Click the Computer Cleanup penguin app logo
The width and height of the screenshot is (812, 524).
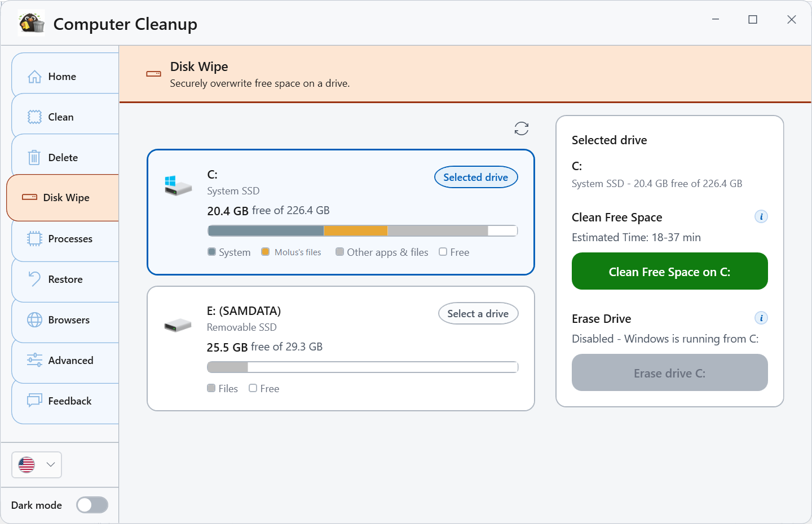point(32,23)
